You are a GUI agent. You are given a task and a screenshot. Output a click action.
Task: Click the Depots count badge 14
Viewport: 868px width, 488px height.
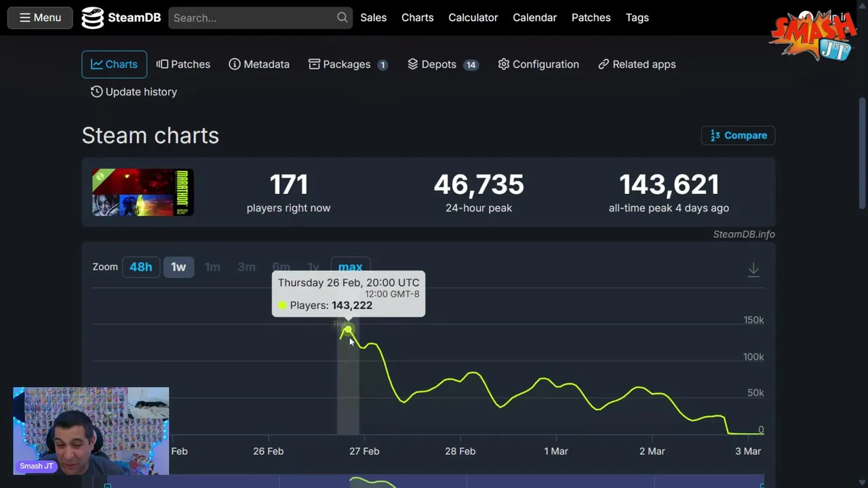click(x=471, y=65)
